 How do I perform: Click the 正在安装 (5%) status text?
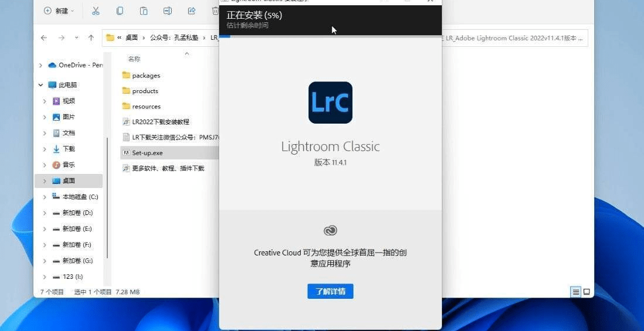pos(254,16)
